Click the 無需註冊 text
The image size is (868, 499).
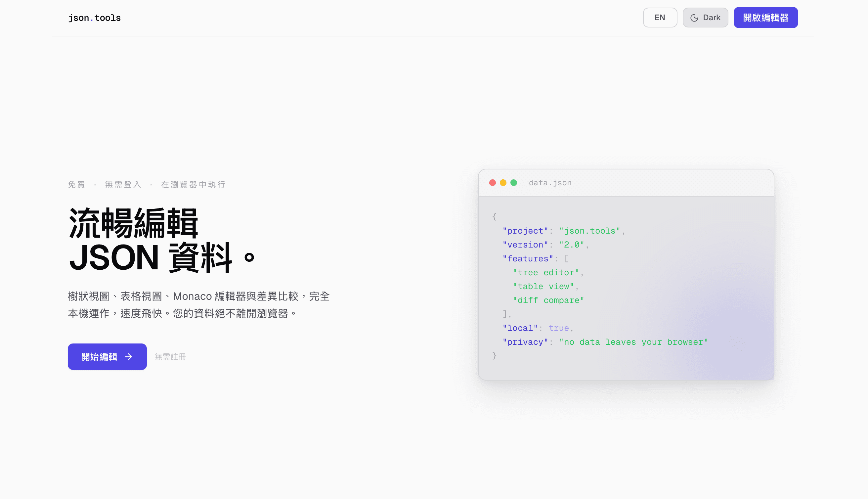click(170, 357)
